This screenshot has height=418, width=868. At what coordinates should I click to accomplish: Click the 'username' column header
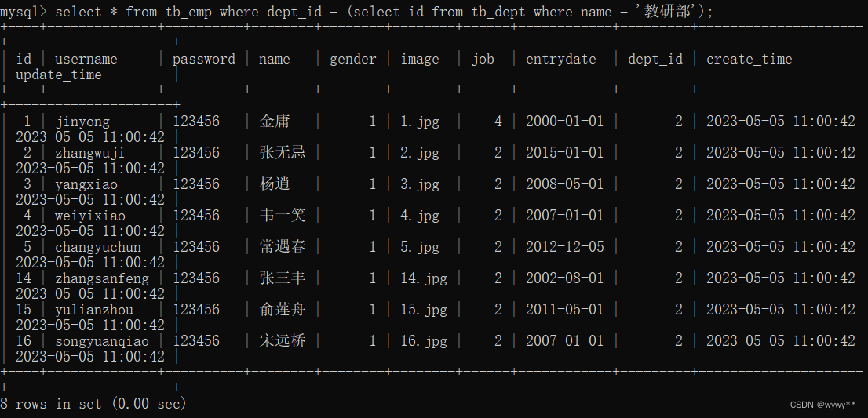pos(86,59)
